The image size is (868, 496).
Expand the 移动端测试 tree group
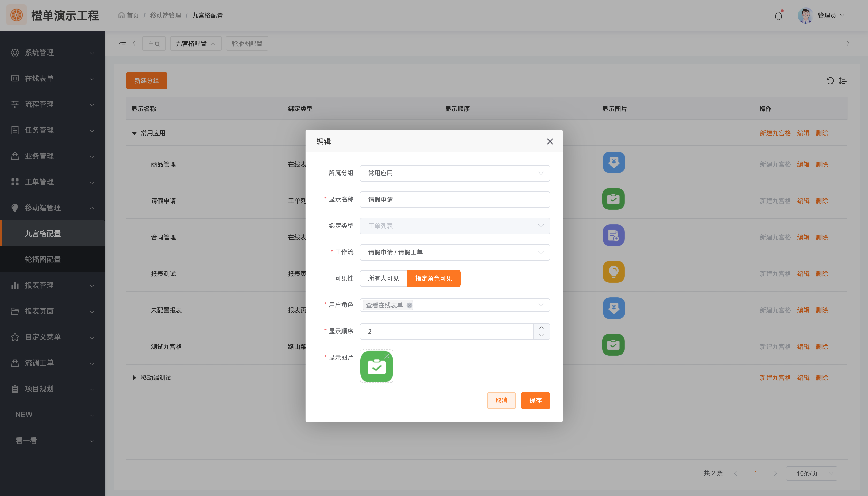[134, 378]
